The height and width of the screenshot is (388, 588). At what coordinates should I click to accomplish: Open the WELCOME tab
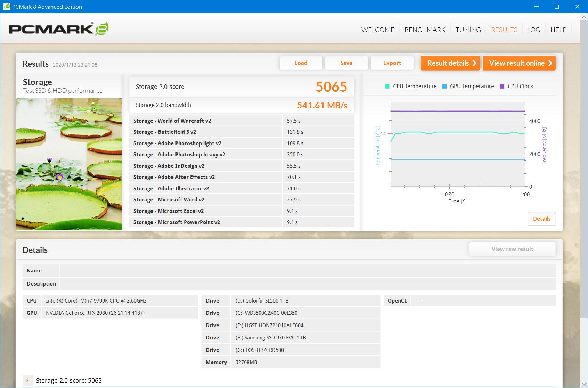[x=378, y=30]
